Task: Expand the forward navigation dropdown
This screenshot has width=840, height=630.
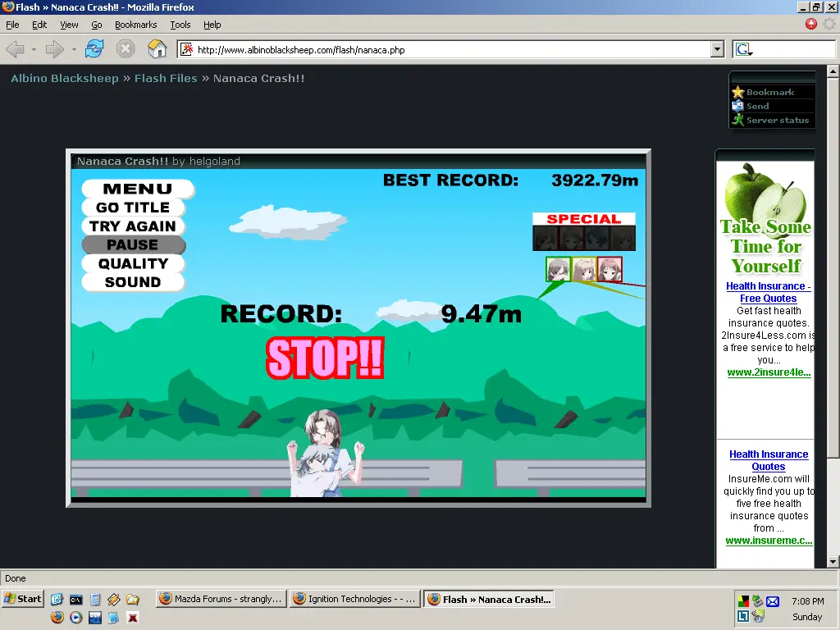Action: point(74,48)
